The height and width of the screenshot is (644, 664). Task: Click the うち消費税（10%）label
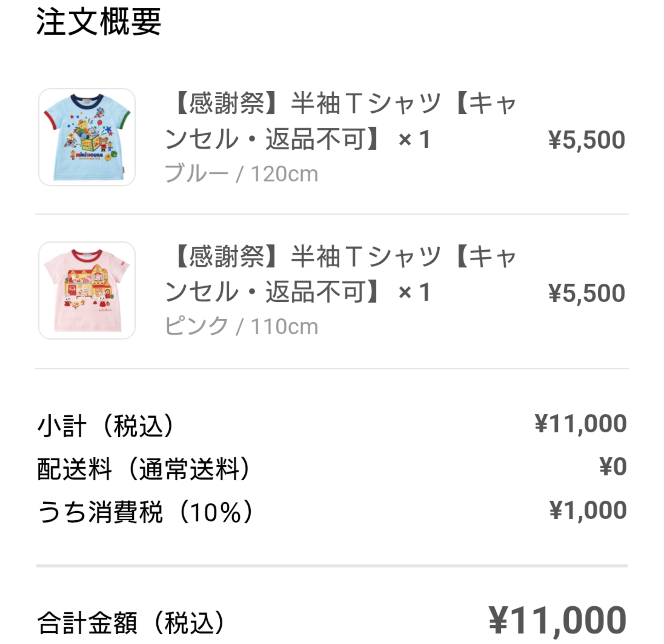[145, 512]
